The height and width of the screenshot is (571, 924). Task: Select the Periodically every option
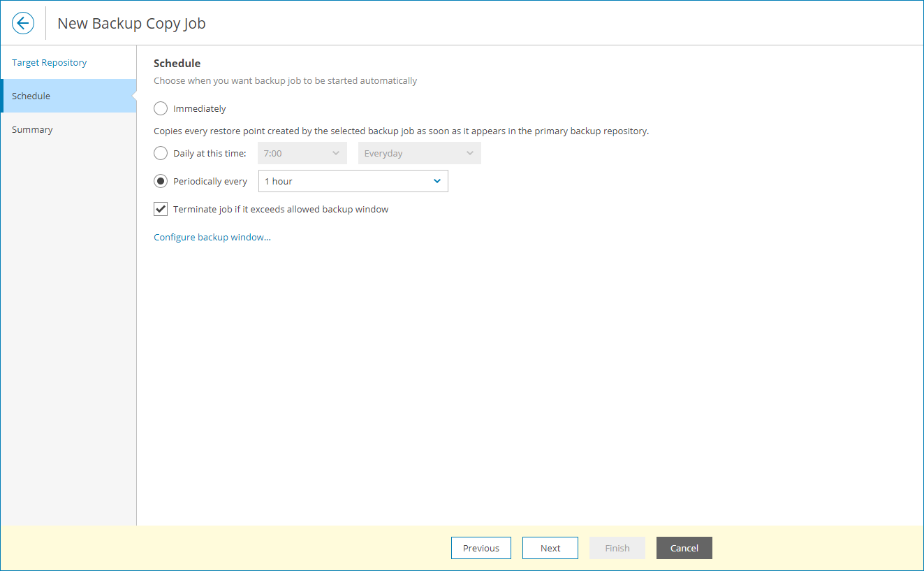click(x=161, y=180)
